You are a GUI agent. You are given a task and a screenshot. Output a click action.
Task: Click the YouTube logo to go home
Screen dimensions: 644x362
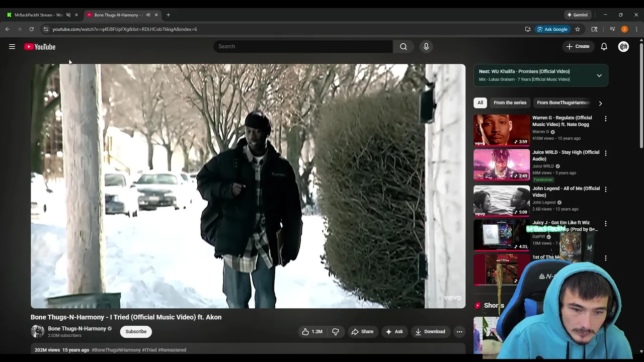[40, 47]
